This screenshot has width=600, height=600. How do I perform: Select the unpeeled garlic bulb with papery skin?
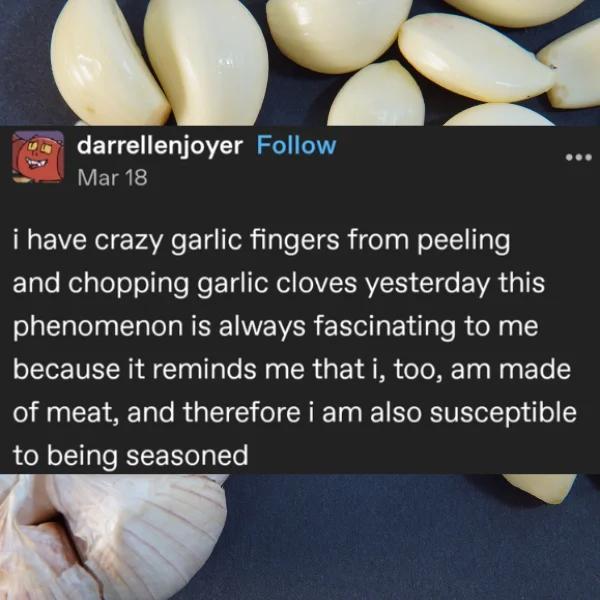coord(111,536)
